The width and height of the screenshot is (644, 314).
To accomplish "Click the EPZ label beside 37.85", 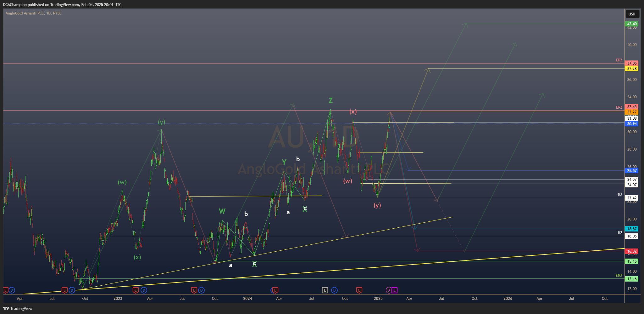I will (619, 60).
